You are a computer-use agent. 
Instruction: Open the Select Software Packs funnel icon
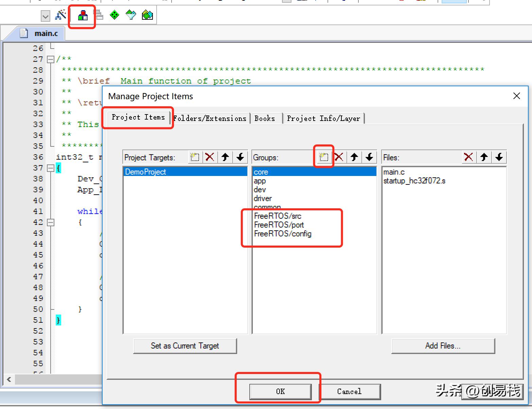tap(131, 15)
